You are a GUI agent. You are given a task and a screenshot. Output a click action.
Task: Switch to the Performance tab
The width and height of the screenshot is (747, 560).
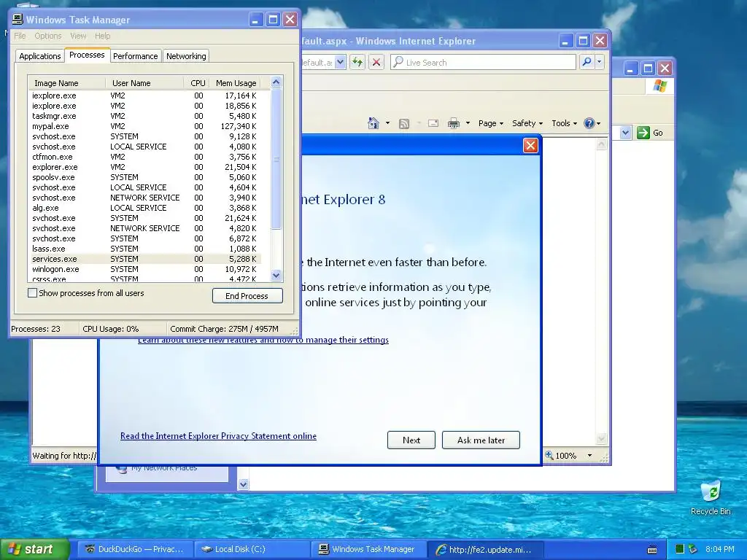point(135,55)
